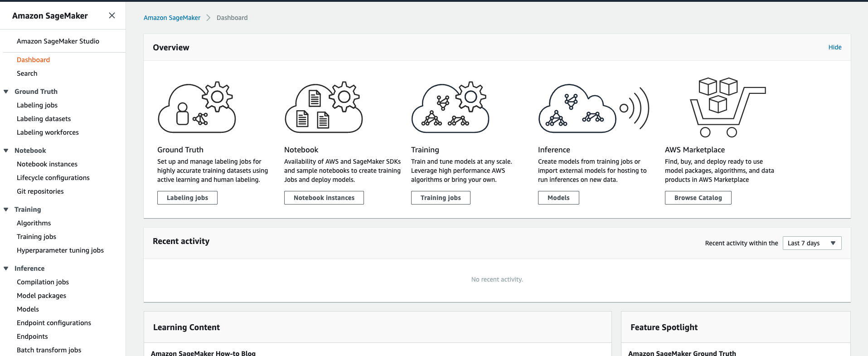Open Model packages in sidebar
868x356 pixels.
[41, 296]
